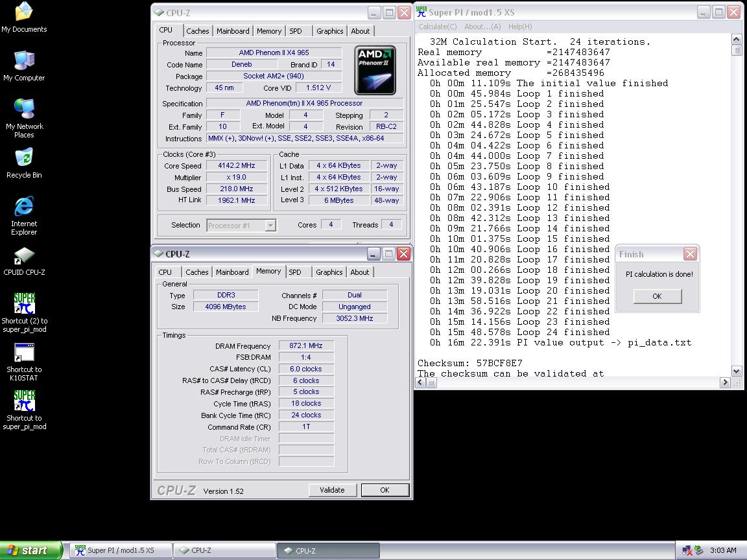Click the Core VID value 1.512 V
Screen dimensions: 747x560
point(318,87)
